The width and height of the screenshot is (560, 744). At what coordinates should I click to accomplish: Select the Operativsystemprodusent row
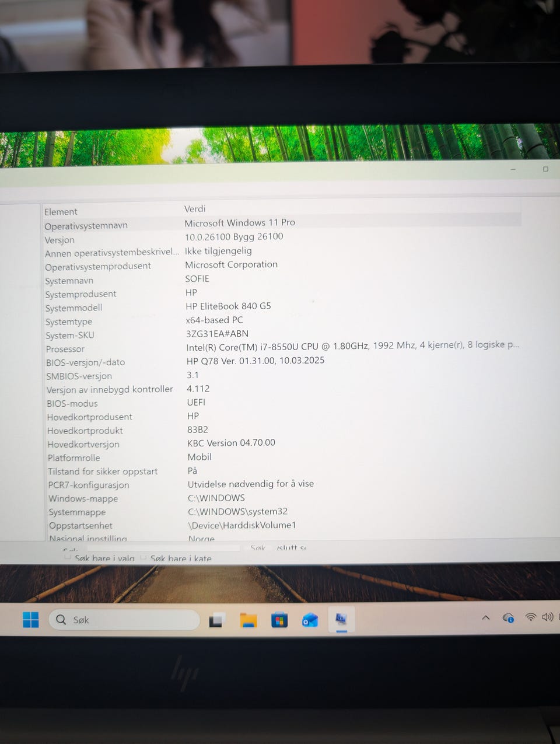(282, 266)
